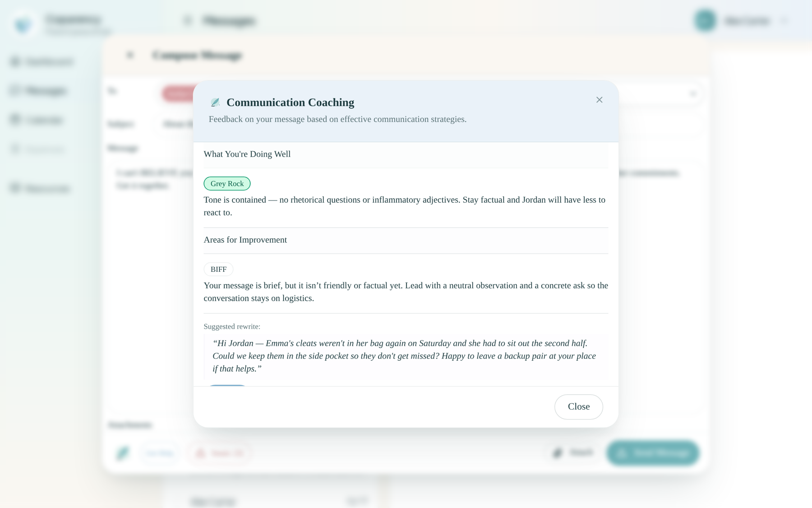Click the Grey Rock strategy tag
The height and width of the screenshot is (508, 812).
(x=227, y=183)
